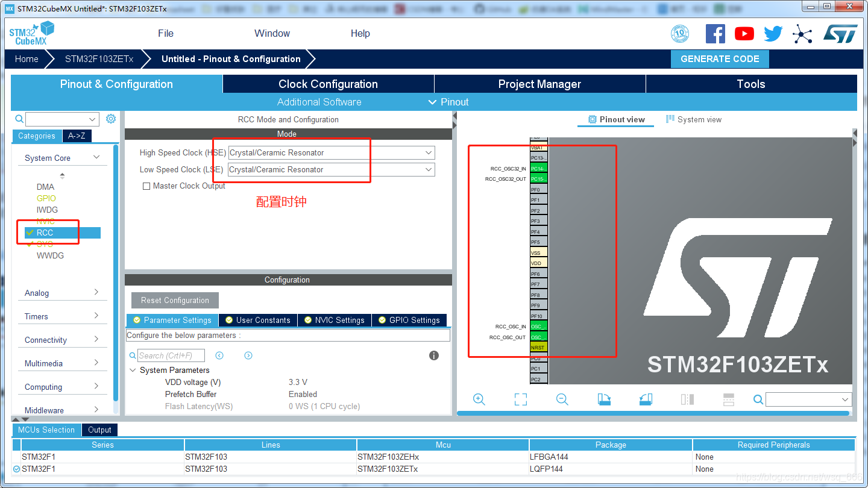Click the search settings gear icon

pos(110,119)
